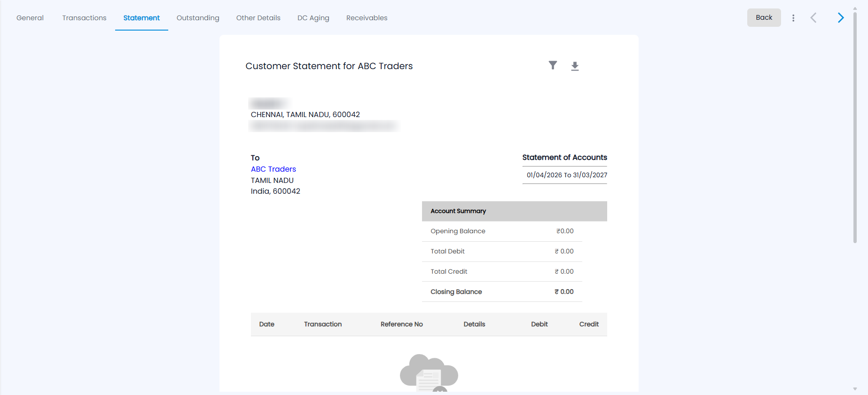This screenshot has width=868, height=395.
Task: Click the page vertical scrollbar thumb
Action: tap(855, 127)
